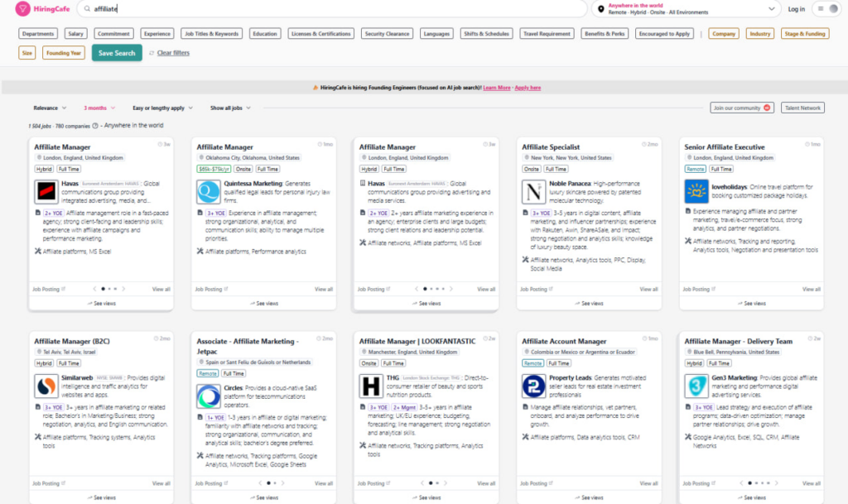Open Similarweb company logo
This screenshot has height=504, width=848.
tap(46, 386)
